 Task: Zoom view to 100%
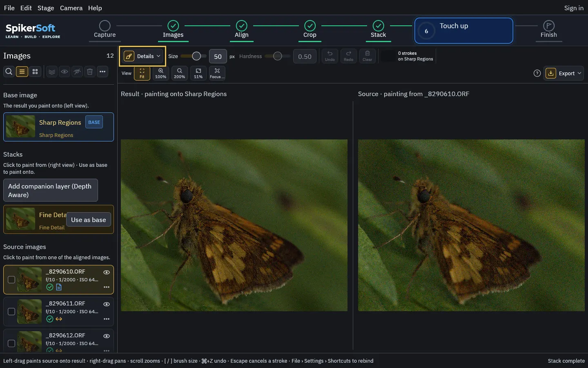pyautogui.click(x=161, y=73)
